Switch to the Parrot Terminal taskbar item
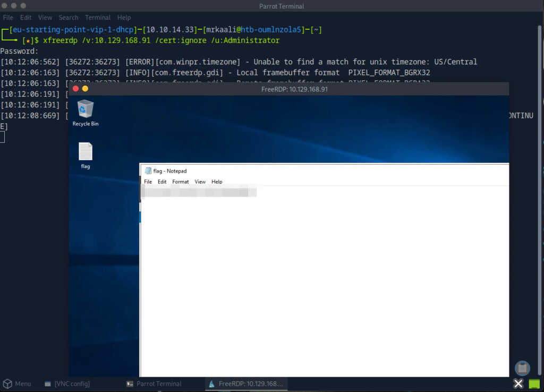This screenshot has height=392, width=544. click(x=154, y=384)
